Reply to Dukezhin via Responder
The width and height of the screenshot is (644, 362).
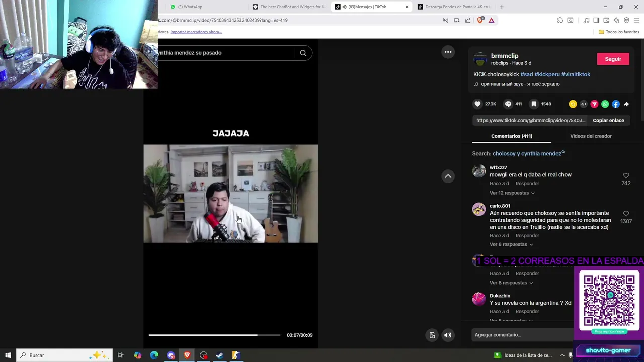tap(527, 312)
